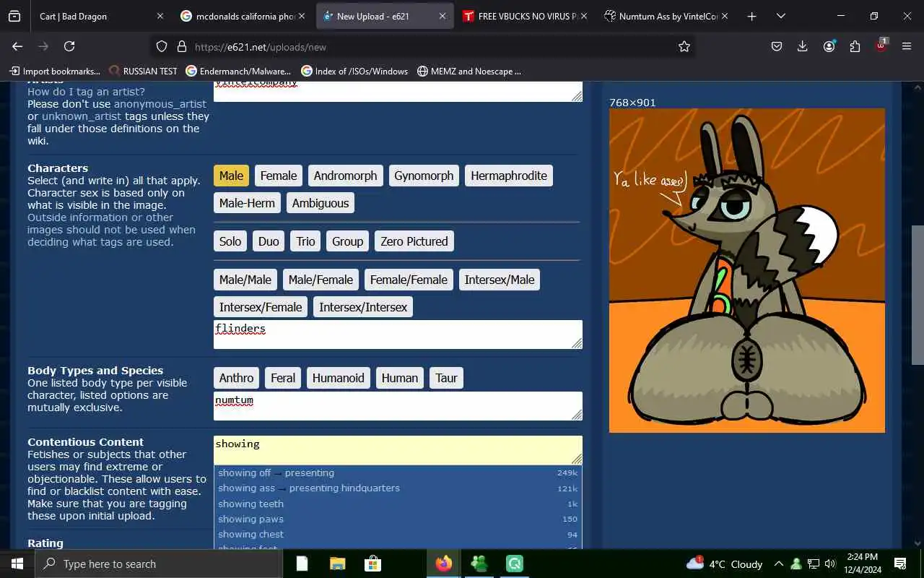Toggle the Solo tag button
Viewport: 924px width, 578px height.
tap(230, 241)
